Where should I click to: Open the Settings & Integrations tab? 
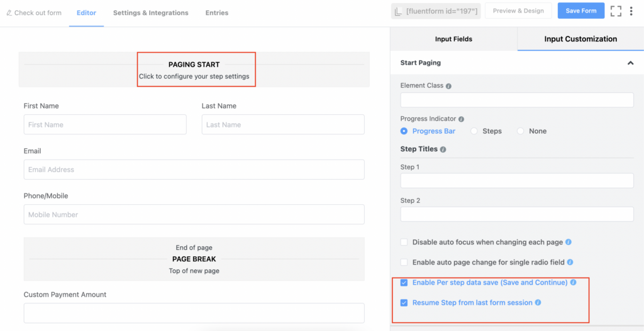pyautogui.click(x=150, y=13)
